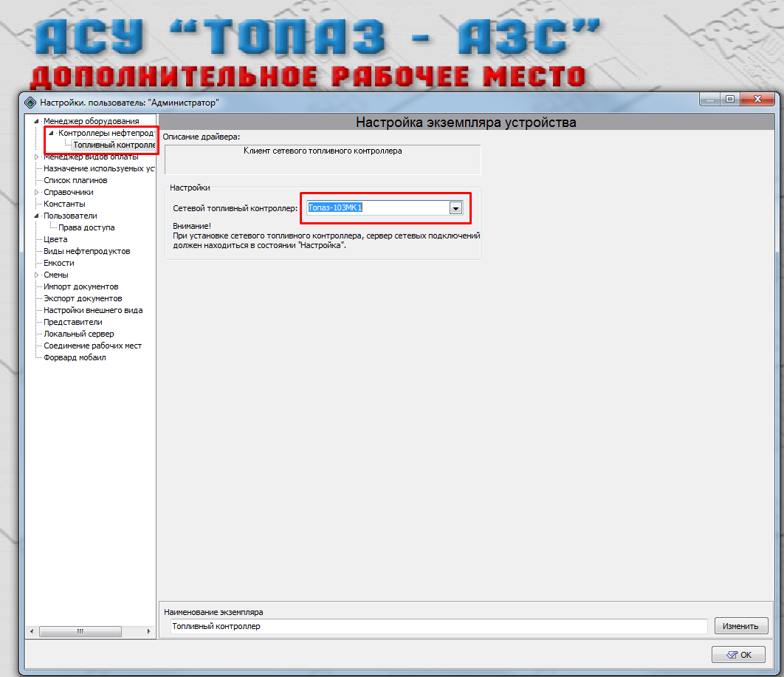The height and width of the screenshot is (677, 784).
Task: Open the Представители item
Action: point(73,322)
